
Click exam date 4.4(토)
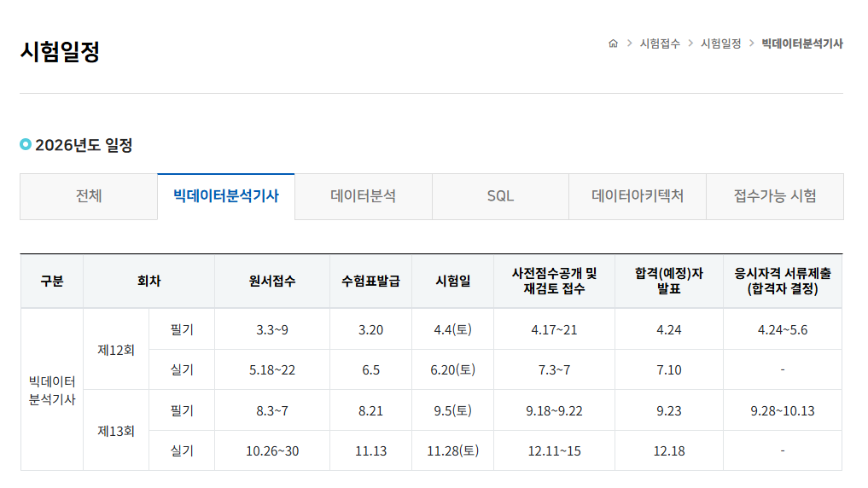(x=453, y=330)
